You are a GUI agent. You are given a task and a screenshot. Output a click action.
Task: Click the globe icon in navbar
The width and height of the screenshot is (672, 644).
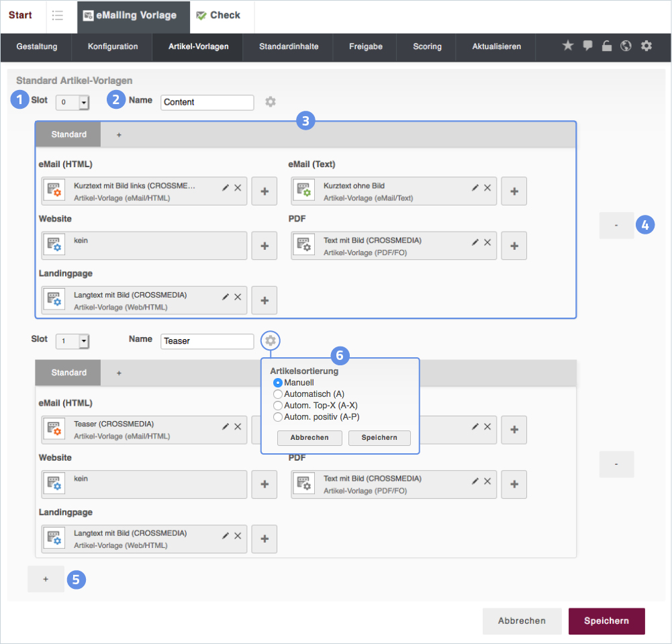pyautogui.click(x=626, y=46)
